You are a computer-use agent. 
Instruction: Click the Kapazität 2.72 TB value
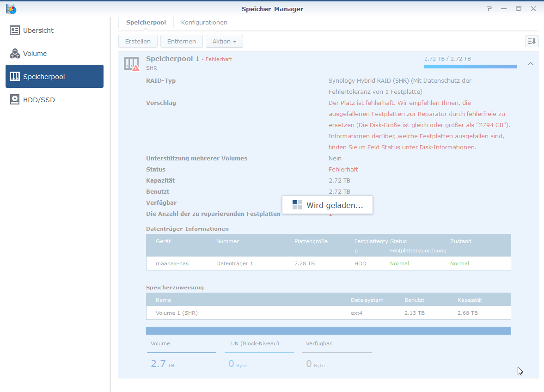pos(339,180)
